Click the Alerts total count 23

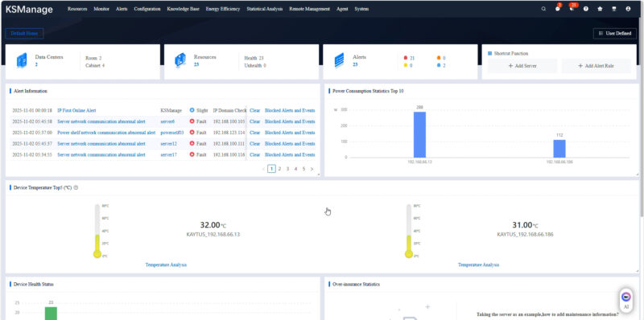coord(355,64)
